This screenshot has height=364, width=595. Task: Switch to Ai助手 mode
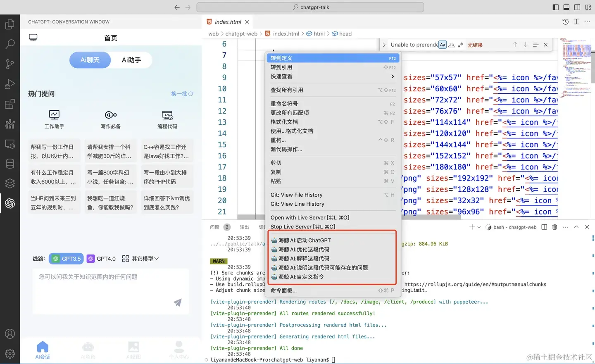(x=131, y=60)
